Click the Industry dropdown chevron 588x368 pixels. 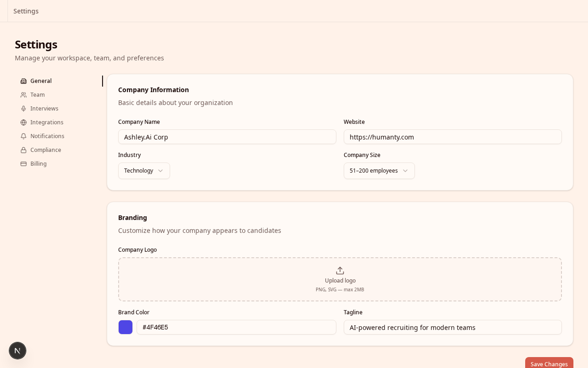tap(160, 171)
